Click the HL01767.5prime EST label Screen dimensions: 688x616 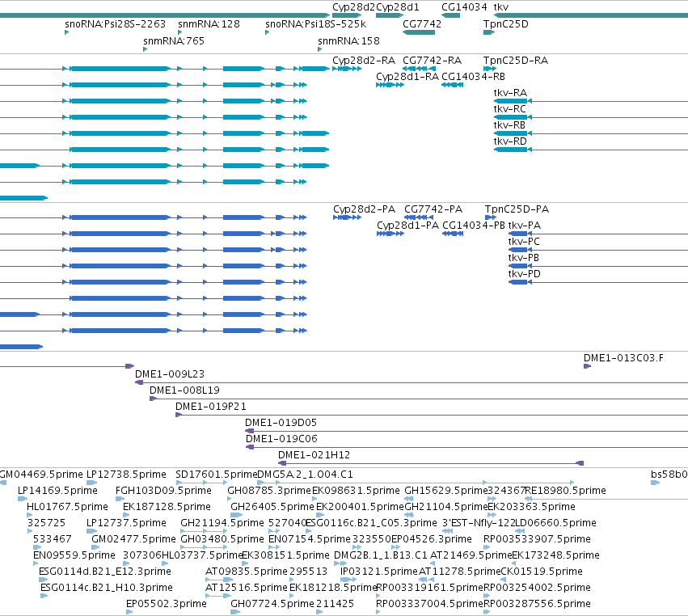67,507
